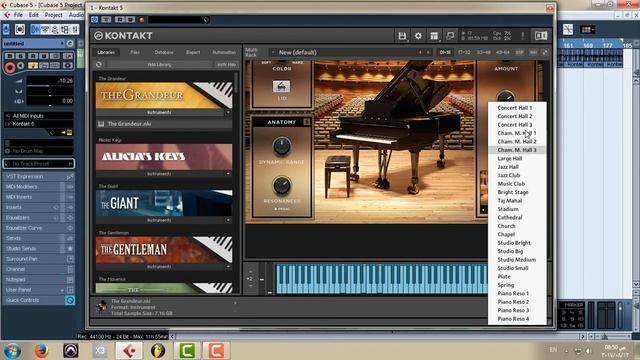This screenshot has height=360, width=640.
Task: Click edit instrument icon in Cubase inspector
Action: (x=69, y=132)
